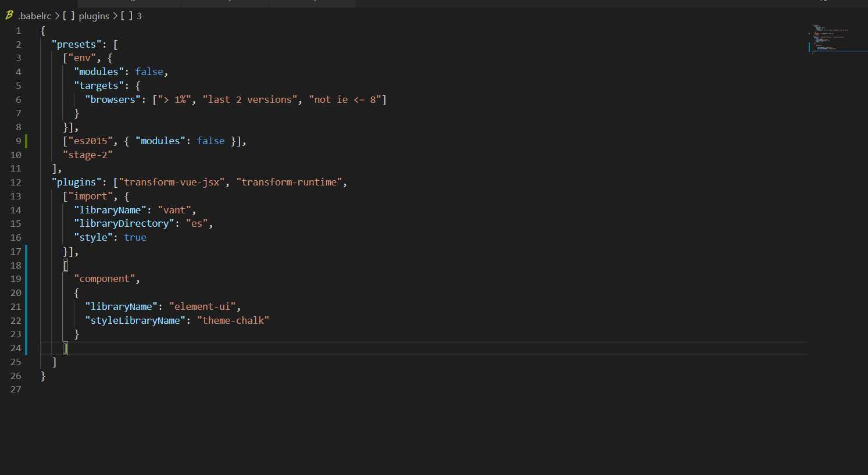Click the "import" string
The height and width of the screenshot is (475, 868).
(x=91, y=196)
